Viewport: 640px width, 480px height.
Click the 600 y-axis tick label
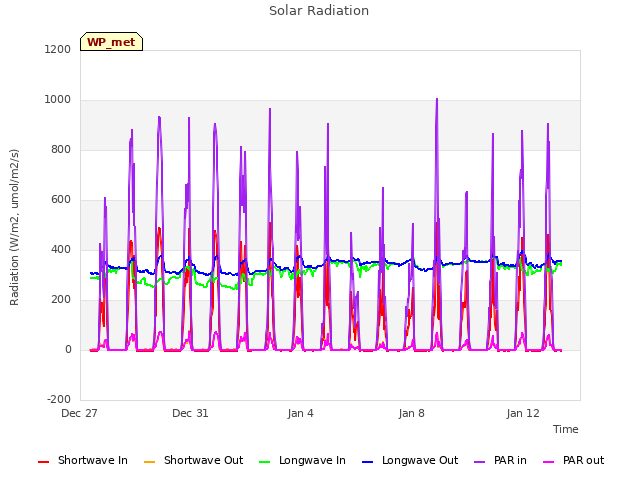(x=61, y=200)
